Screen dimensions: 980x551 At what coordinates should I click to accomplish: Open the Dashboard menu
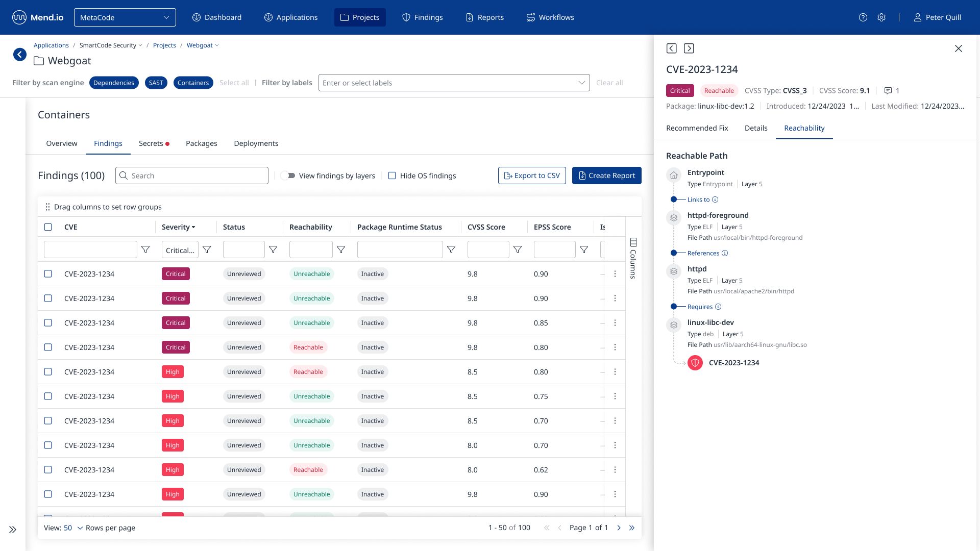point(217,17)
